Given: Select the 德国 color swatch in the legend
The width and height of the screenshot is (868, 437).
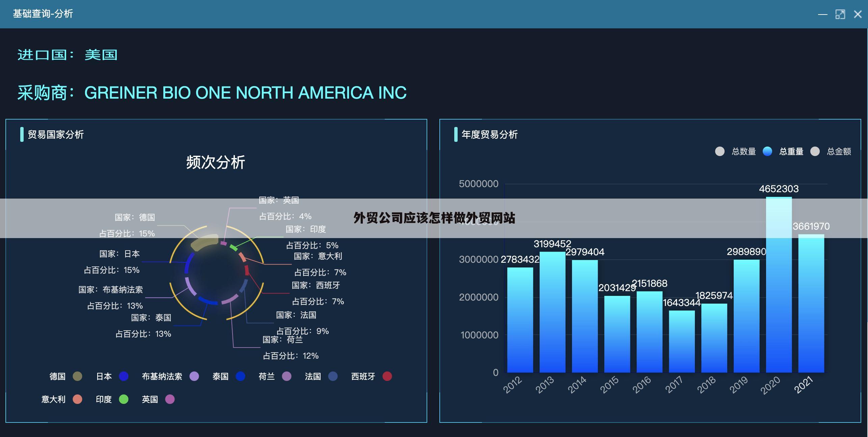Looking at the screenshot, I should pos(77,376).
